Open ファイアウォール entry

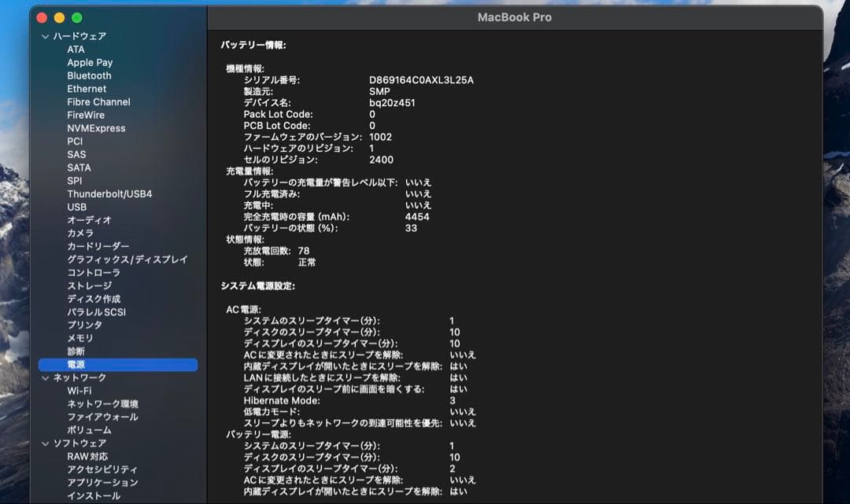click(102, 417)
